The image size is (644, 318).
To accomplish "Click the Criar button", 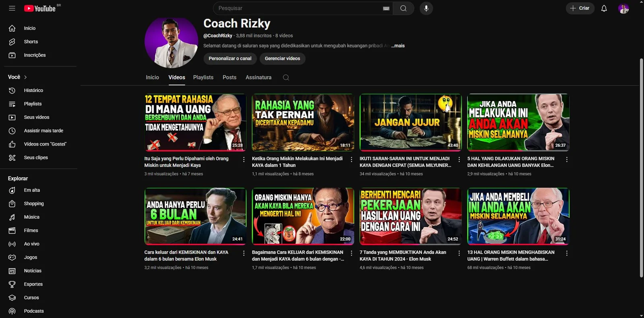I will point(580,8).
